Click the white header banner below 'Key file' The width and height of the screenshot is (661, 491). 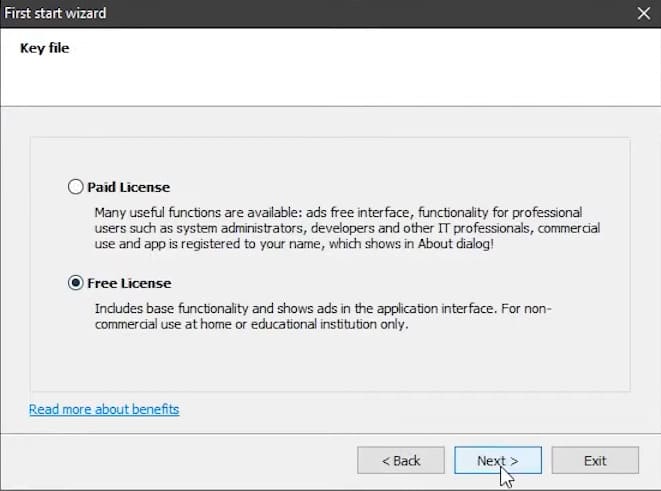click(330, 80)
